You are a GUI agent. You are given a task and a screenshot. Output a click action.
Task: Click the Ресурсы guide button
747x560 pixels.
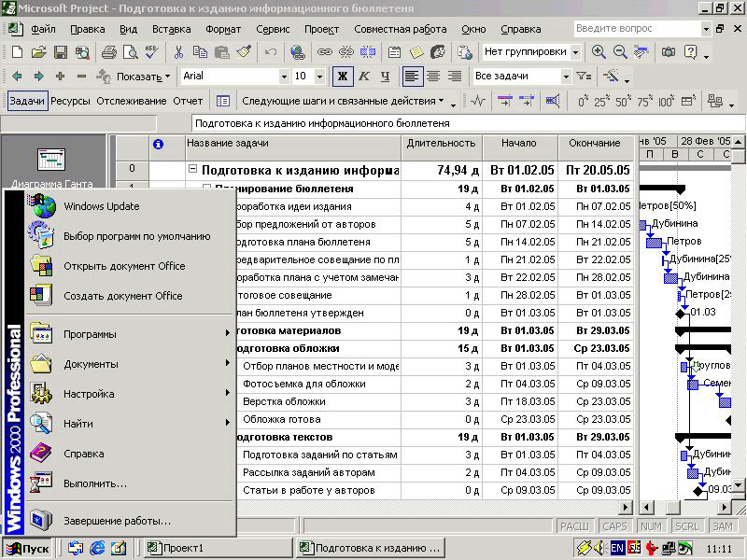click(70, 101)
